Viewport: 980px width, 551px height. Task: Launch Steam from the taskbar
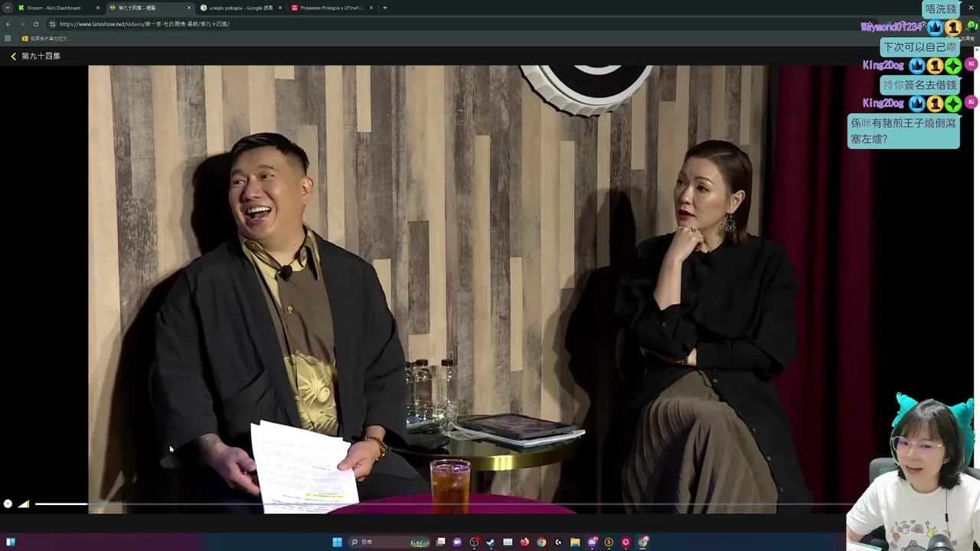(491, 542)
